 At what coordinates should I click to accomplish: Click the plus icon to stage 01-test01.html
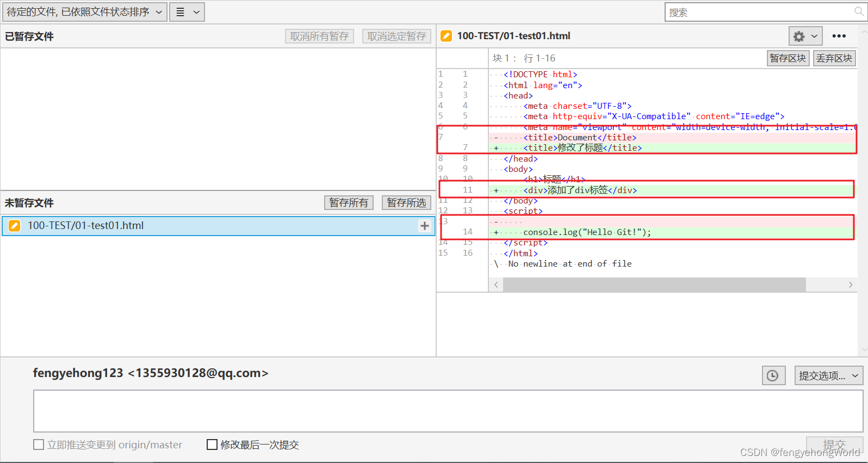click(x=425, y=226)
